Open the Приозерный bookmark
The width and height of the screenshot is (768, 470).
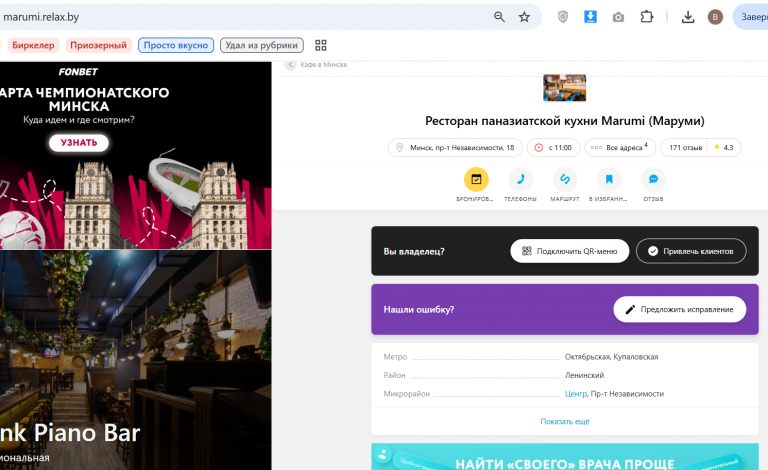pyautogui.click(x=98, y=45)
